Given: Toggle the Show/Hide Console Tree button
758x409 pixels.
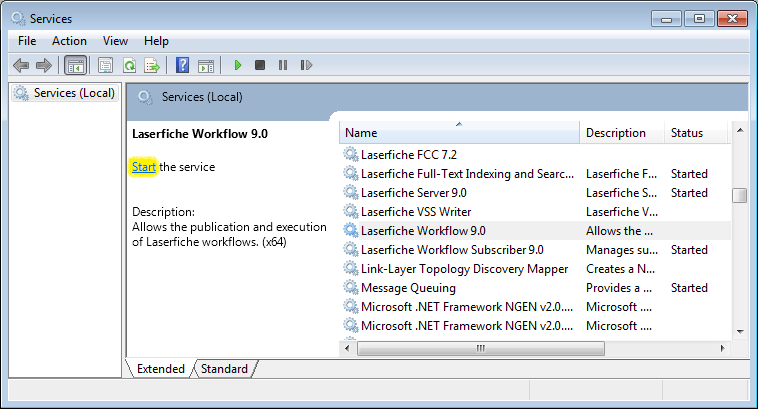Looking at the screenshot, I should coord(74,65).
